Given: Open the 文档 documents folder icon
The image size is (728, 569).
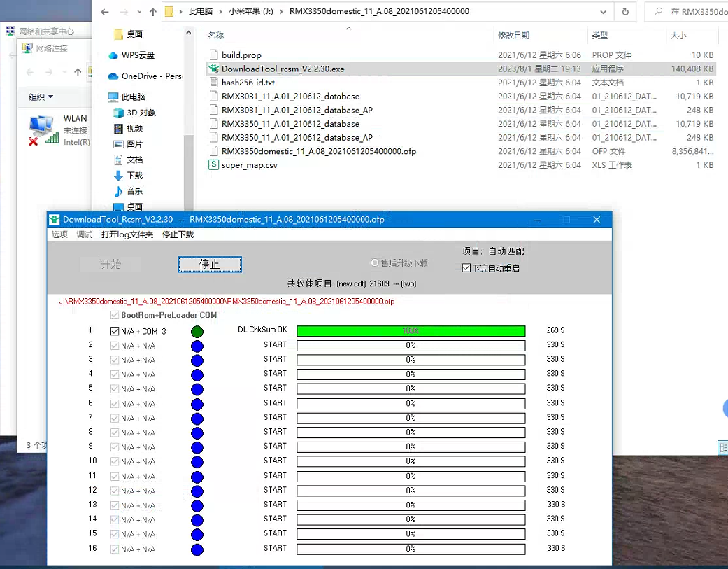Looking at the screenshot, I should click(118, 160).
